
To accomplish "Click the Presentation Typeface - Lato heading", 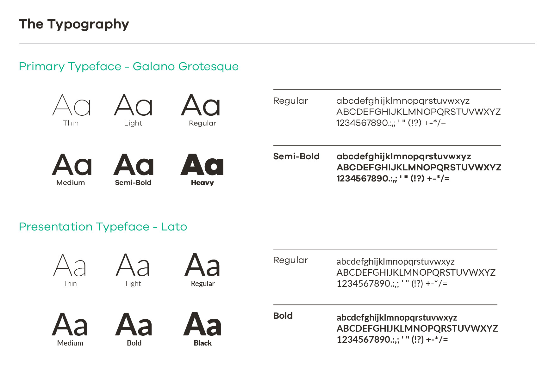I will coord(103,227).
